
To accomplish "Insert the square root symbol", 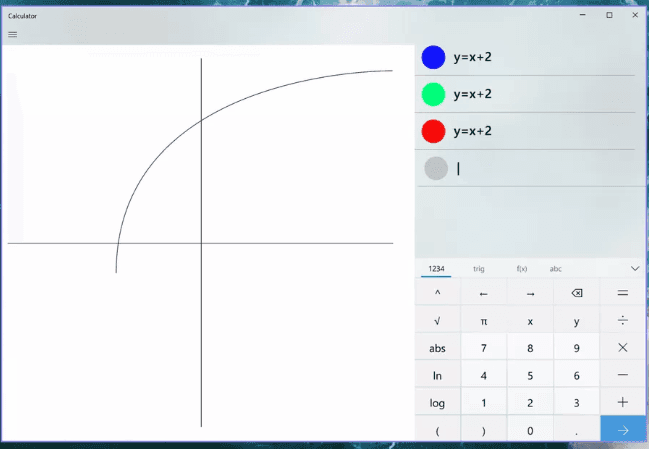I will coord(437,321).
